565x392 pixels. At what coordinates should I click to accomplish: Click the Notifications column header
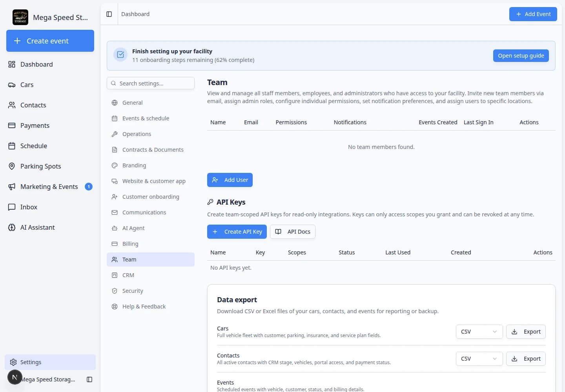350,122
